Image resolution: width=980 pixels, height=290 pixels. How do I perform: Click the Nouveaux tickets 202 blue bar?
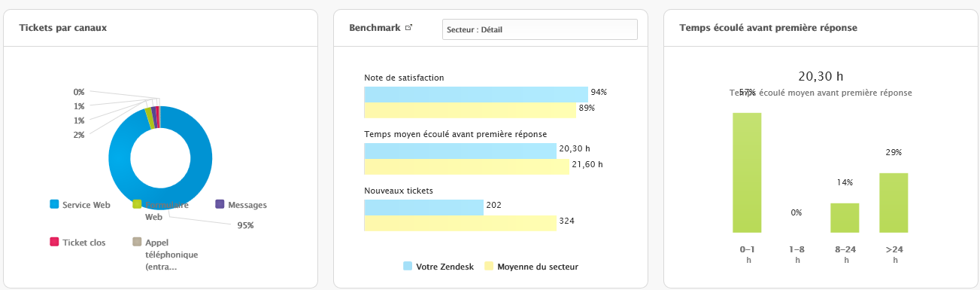(424, 207)
